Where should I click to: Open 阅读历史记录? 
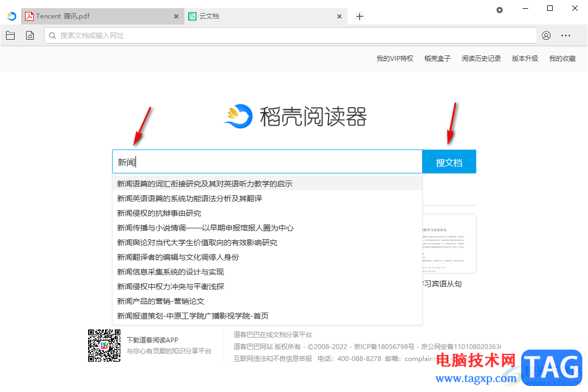(481, 59)
